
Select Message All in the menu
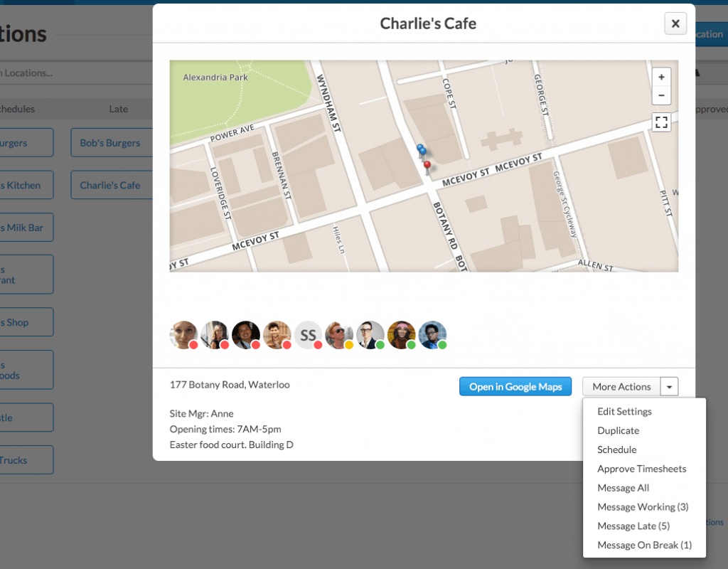(x=623, y=489)
